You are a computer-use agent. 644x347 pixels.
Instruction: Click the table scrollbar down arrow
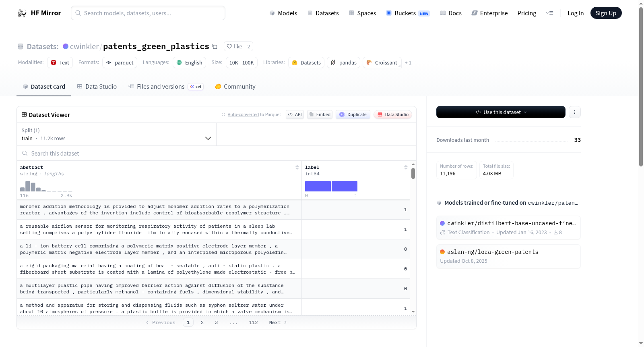point(413,312)
